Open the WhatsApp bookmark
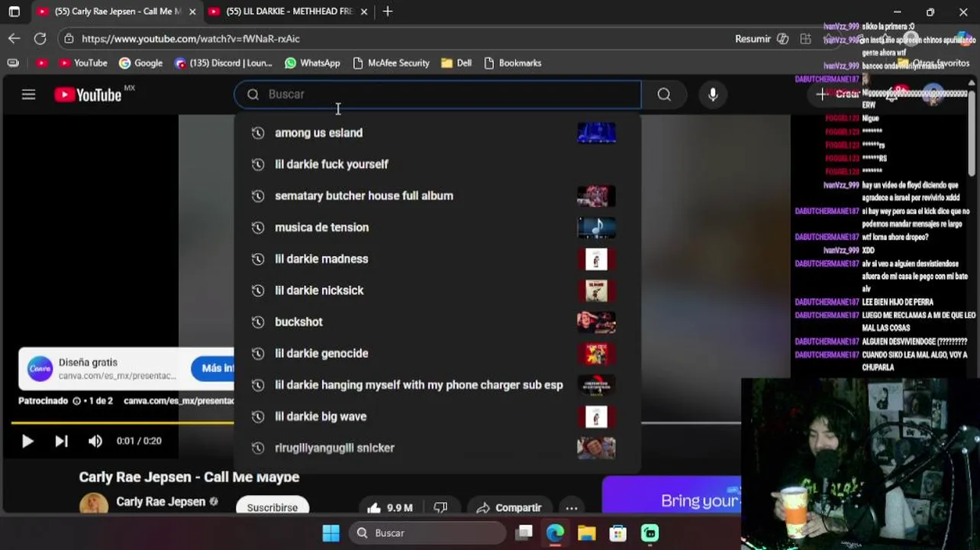The image size is (980, 550). pos(312,63)
